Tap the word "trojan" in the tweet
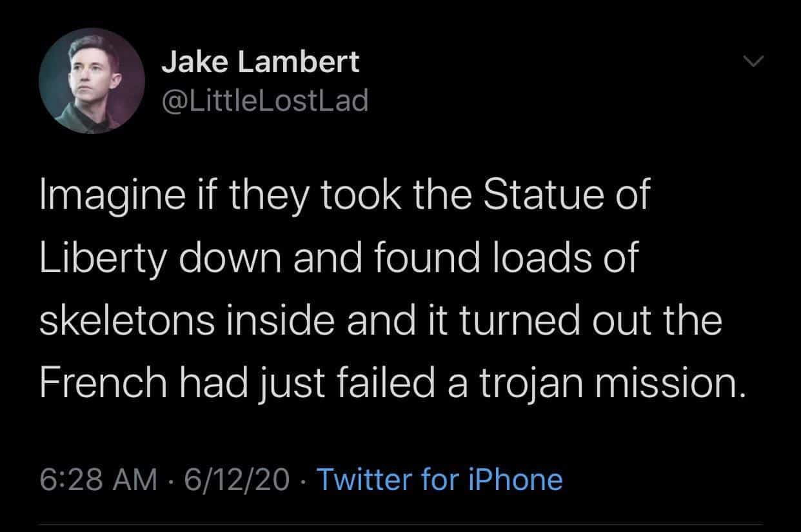The width and height of the screenshot is (801, 532). click(510, 384)
